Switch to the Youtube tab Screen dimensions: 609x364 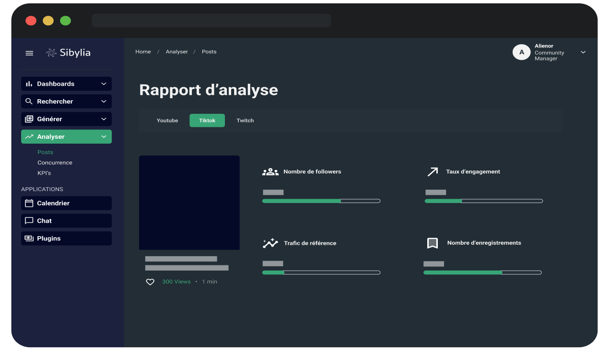click(x=167, y=121)
